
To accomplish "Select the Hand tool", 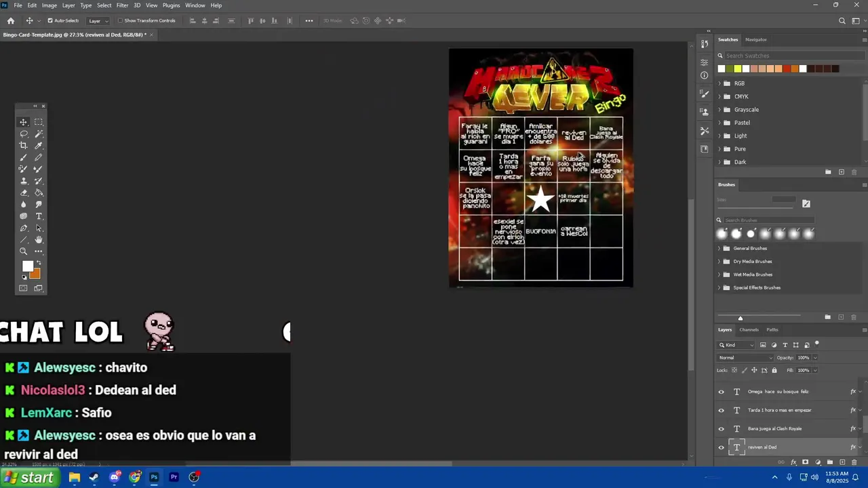I will [x=39, y=240].
